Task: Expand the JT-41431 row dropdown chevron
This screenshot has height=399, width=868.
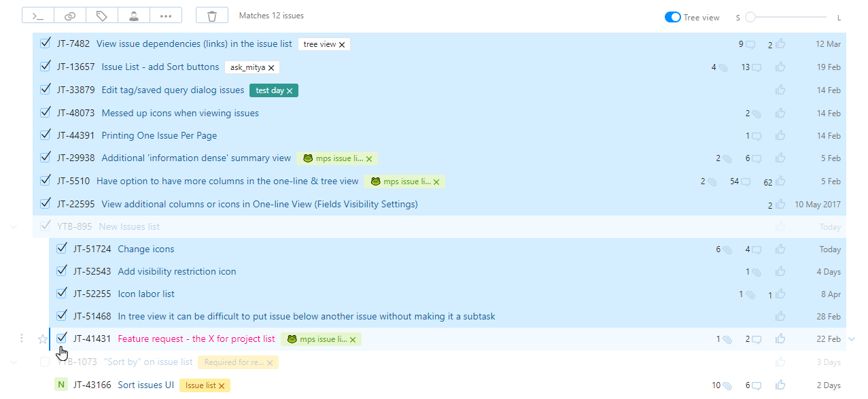Action: [852, 339]
